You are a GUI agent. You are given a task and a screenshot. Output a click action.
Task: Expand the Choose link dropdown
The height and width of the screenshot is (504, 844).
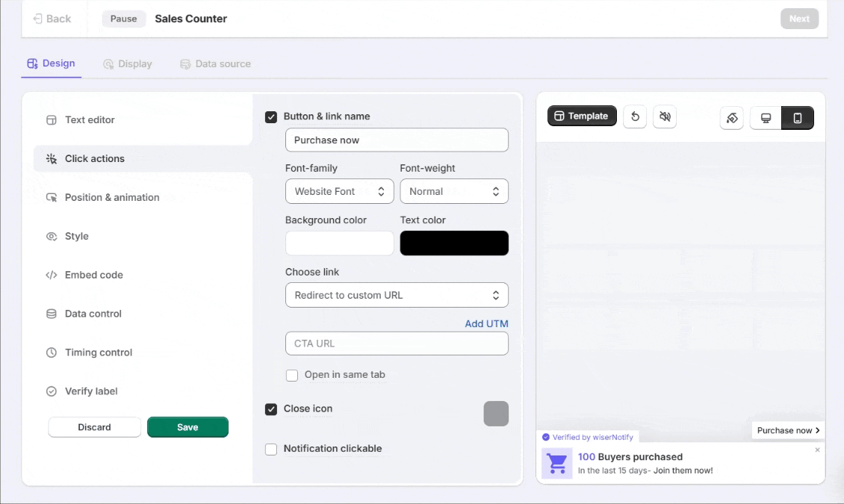(x=397, y=295)
